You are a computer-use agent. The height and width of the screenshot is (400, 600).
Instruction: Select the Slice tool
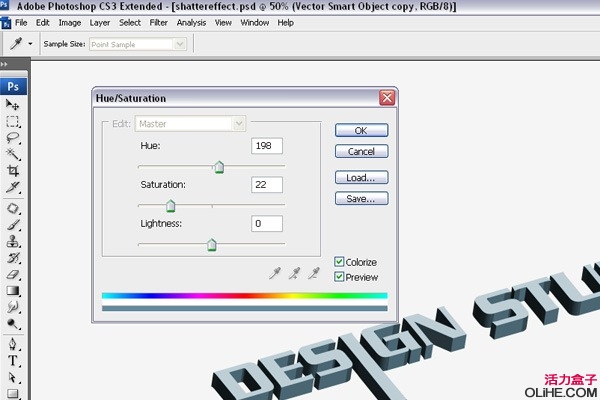point(13,187)
